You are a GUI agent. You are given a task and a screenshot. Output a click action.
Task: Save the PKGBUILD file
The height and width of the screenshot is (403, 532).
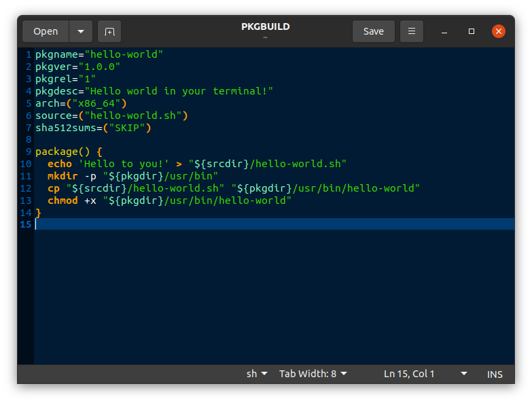pyautogui.click(x=374, y=31)
